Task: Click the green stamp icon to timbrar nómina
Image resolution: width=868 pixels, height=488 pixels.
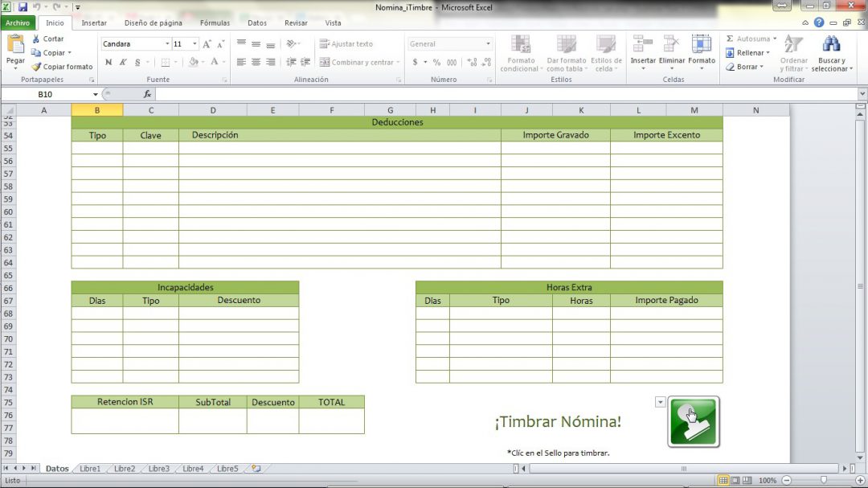Action: coord(693,421)
